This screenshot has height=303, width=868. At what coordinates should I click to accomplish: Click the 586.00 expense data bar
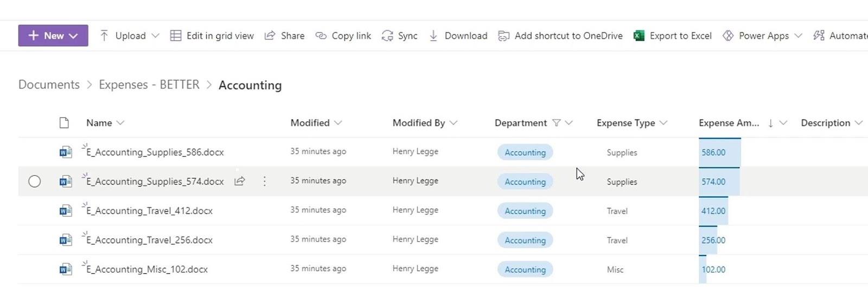[720, 153]
